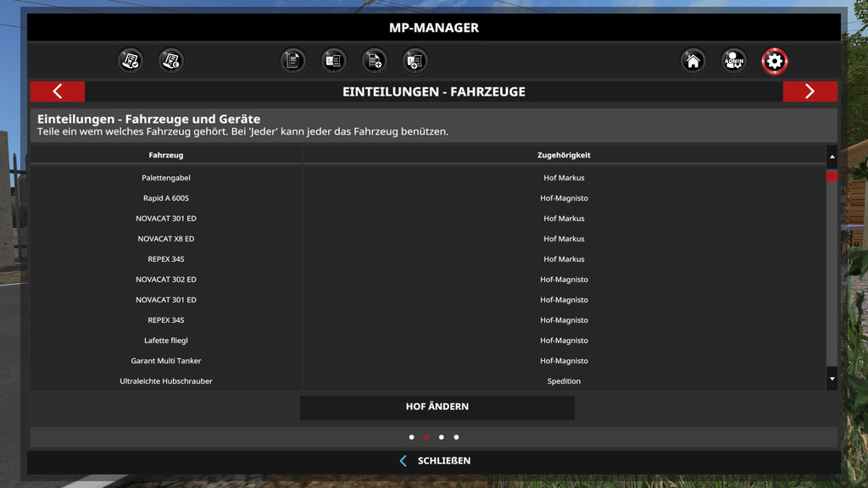
Task: Open the invoice icon with euro badge
Action: [x=171, y=61]
